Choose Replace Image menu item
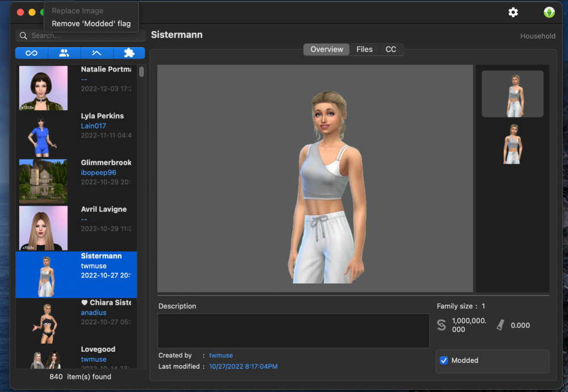The width and height of the screenshot is (568, 392). click(x=77, y=11)
